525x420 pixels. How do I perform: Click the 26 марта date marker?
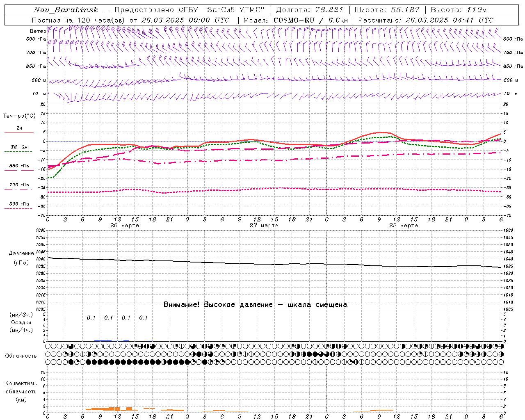pyautogui.click(x=125, y=226)
